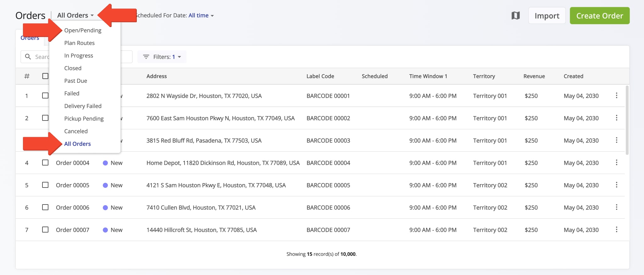Select All Orders menu entry
The width and height of the screenshot is (644, 275).
tap(77, 143)
